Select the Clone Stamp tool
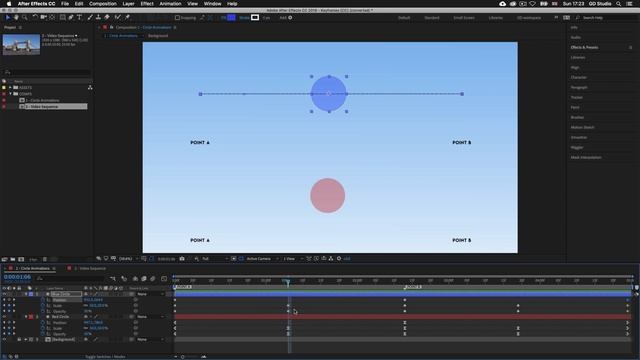This screenshot has width=640, height=360. click(98, 18)
